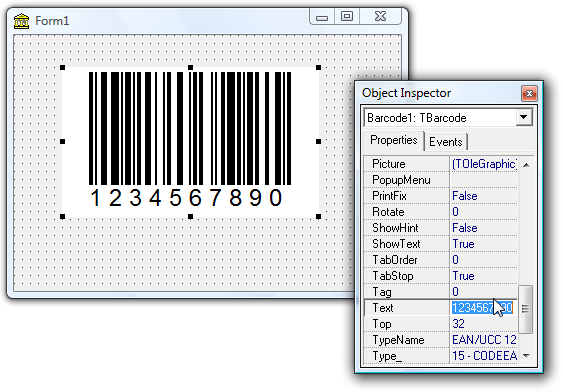The height and width of the screenshot is (392, 563).
Task: Close the Form1 window
Action: click(380, 17)
